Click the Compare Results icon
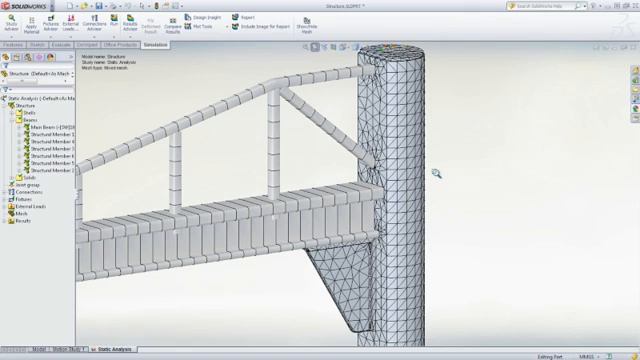This screenshot has width=640, height=360. (x=173, y=26)
